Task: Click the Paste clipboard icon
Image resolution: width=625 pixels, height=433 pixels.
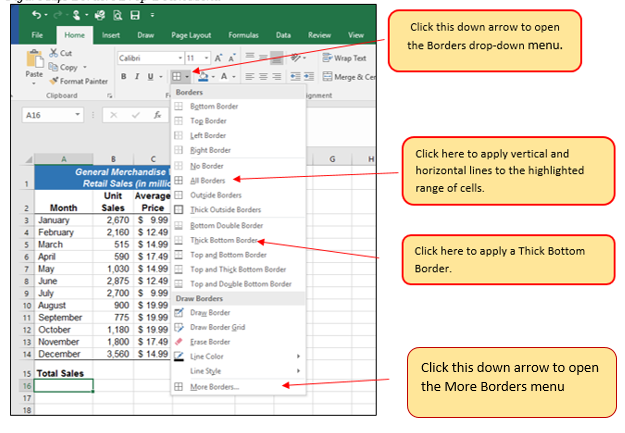Action: (x=35, y=59)
